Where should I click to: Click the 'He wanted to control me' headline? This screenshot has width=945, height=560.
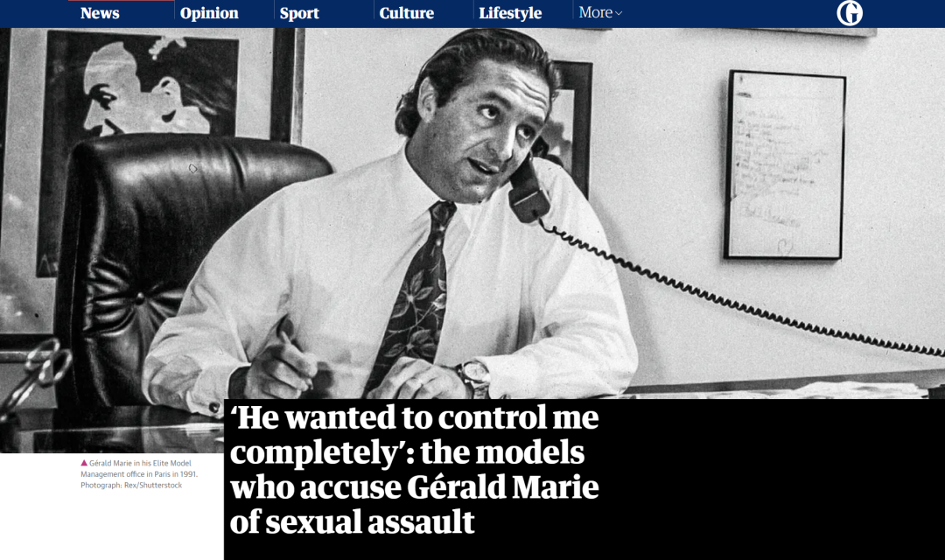coord(414,470)
